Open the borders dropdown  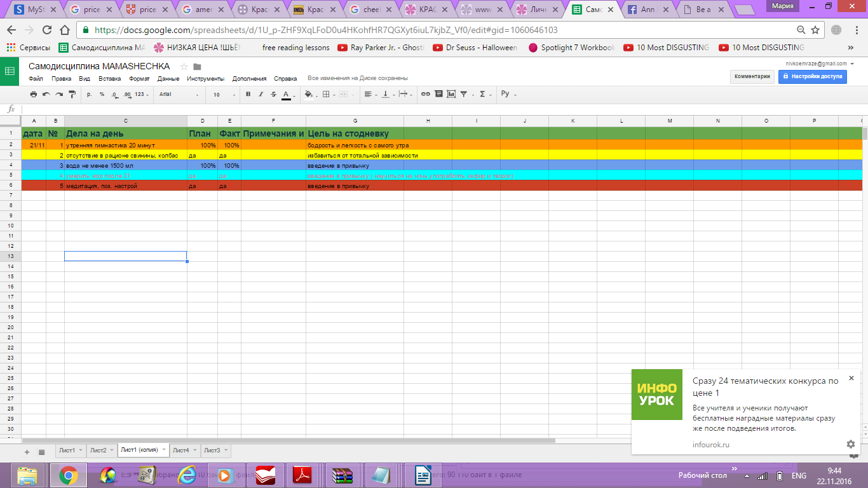[x=328, y=94]
